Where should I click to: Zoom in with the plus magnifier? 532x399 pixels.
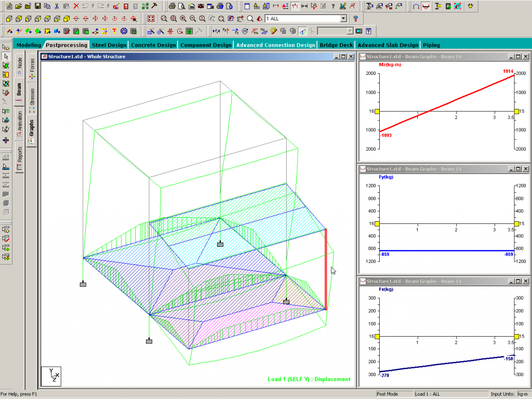(183, 19)
